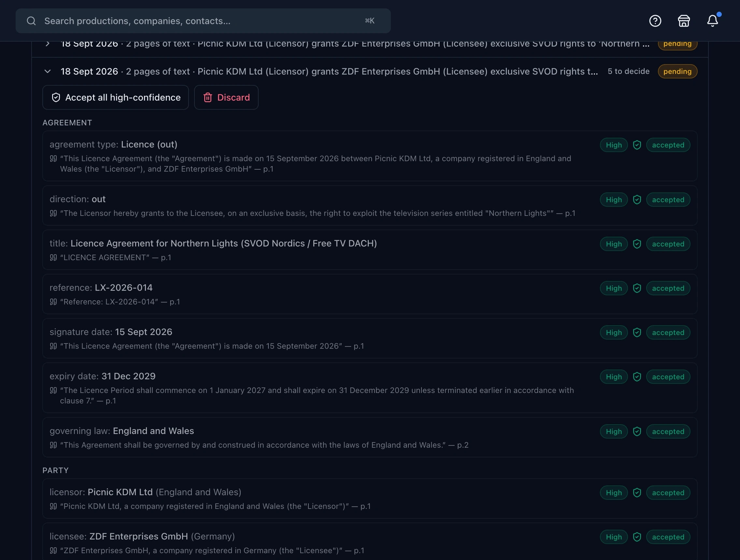This screenshot has width=740, height=560.
Task: Click the Discard button
Action: (x=226, y=97)
